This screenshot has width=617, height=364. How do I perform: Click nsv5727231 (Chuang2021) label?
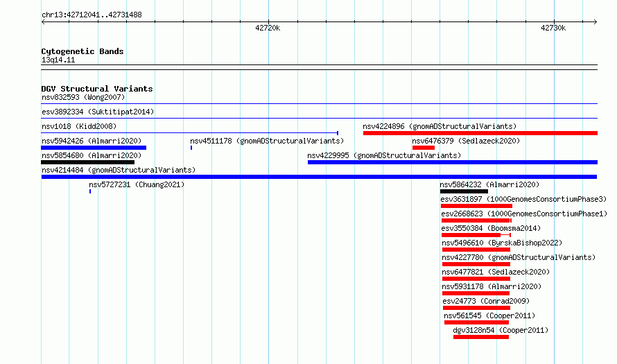pos(137,184)
